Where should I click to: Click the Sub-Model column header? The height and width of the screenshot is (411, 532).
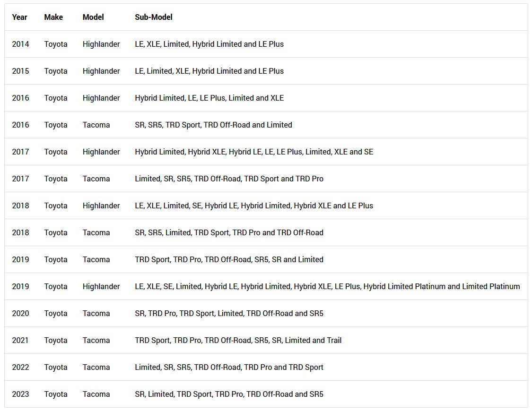[x=153, y=17]
